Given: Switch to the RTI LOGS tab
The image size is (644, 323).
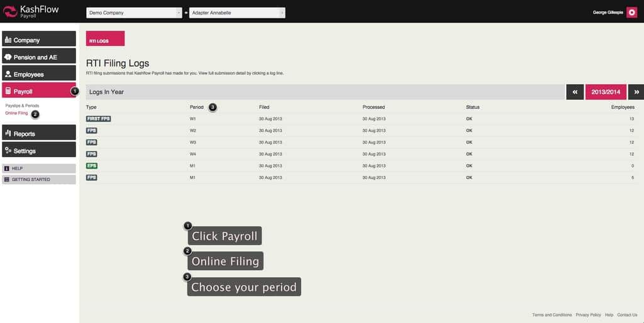Looking at the screenshot, I should pyautogui.click(x=105, y=39).
